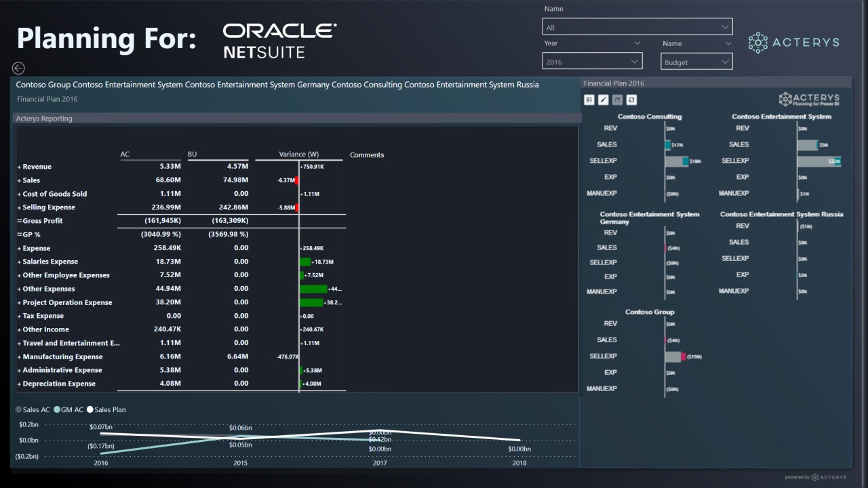Click chevron next to the second Name label
868x488 pixels.
[728, 43]
